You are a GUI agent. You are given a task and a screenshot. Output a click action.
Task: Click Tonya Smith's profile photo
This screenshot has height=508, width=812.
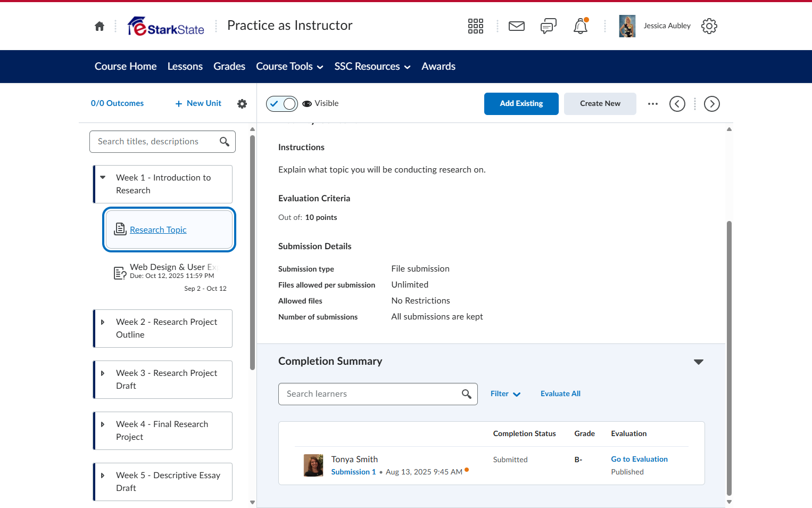313,465
